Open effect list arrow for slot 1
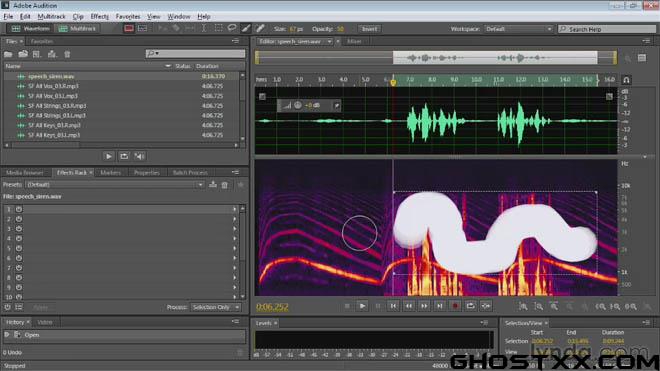Screen dimensions: 660x371 pos(234,209)
